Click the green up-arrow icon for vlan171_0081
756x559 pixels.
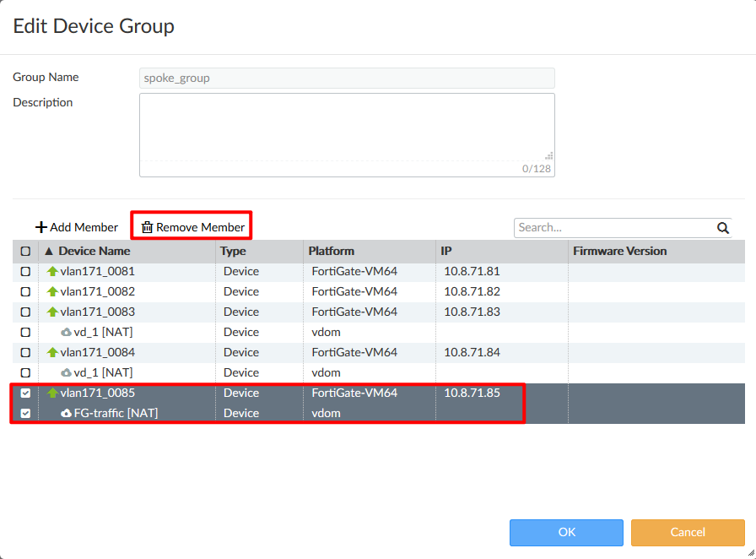(x=52, y=271)
